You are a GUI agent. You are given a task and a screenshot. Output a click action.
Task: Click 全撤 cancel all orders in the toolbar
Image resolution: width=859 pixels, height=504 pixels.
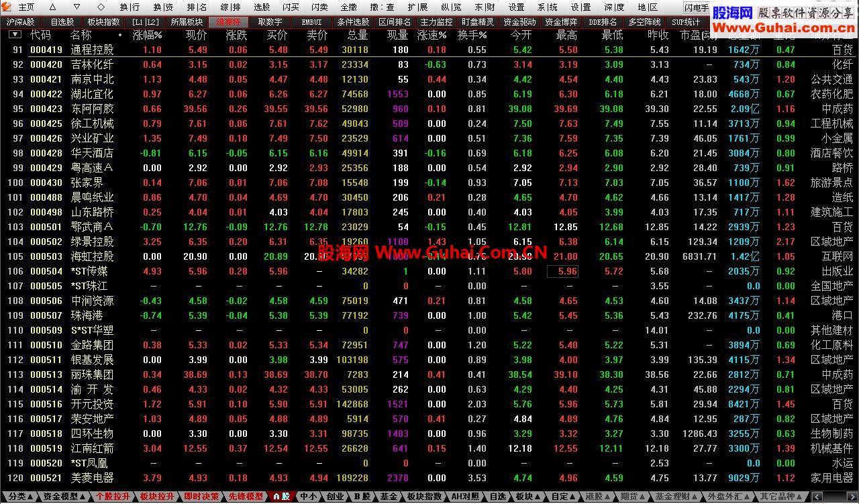click(348, 7)
